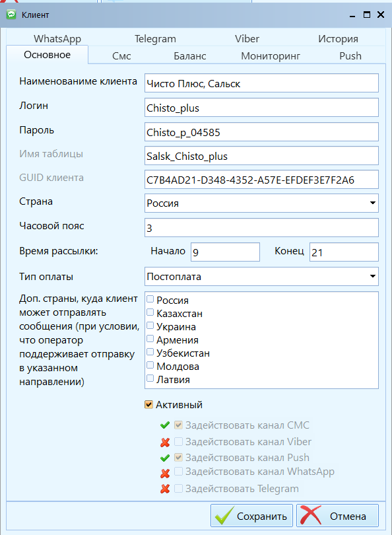The width and height of the screenshot is (392, 535).
Task: Click the Начало time field
Action: pos(225,252)
